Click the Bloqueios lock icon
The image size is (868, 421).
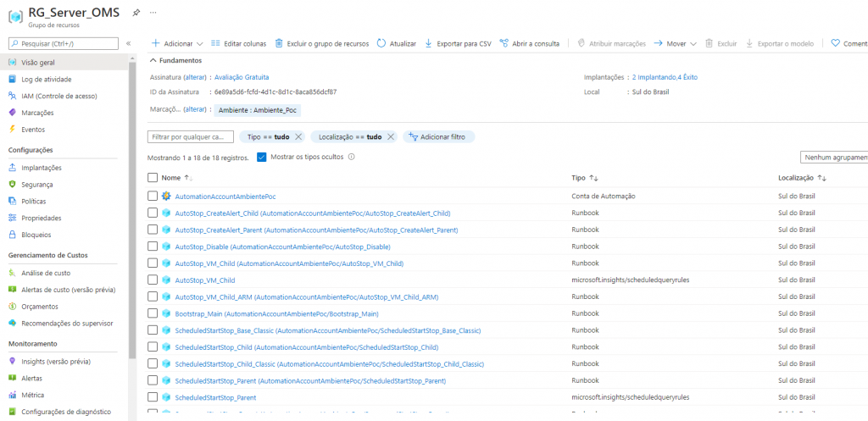12,235
